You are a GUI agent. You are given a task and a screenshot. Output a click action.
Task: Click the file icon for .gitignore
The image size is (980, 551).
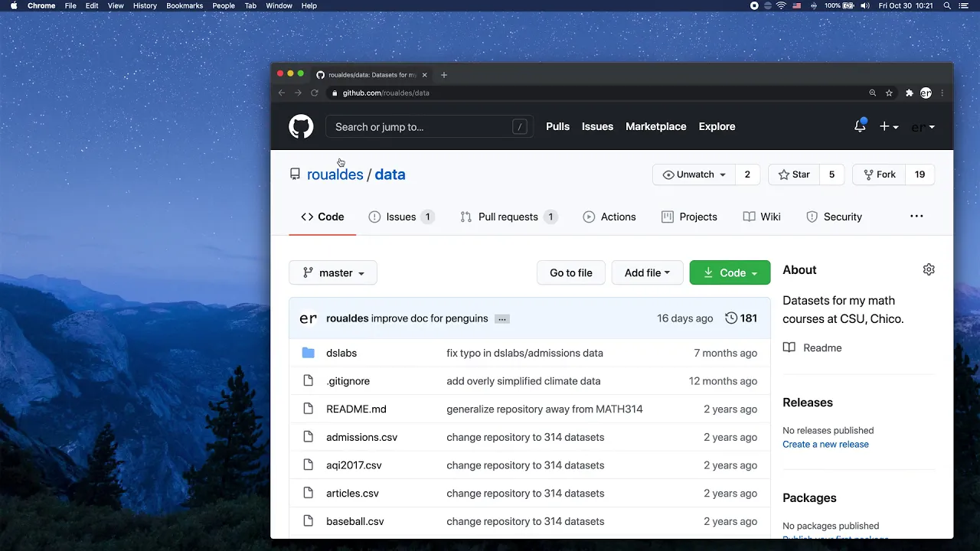click(x=308, y=381)
